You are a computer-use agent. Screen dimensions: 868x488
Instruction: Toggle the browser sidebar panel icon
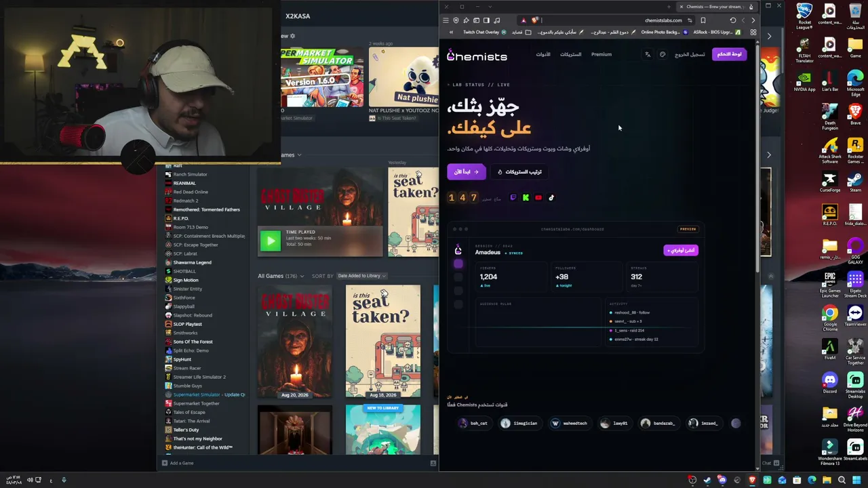486,20
